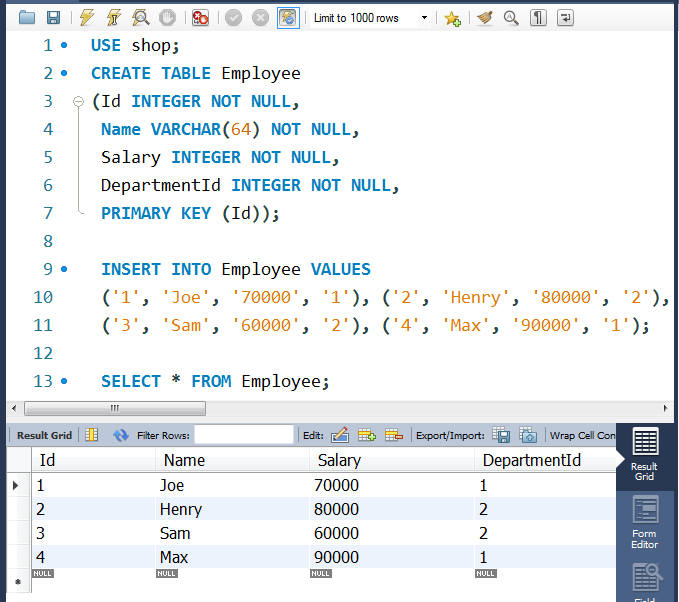
Task: Click the Delete selected rows button
Action: point(394,435)
